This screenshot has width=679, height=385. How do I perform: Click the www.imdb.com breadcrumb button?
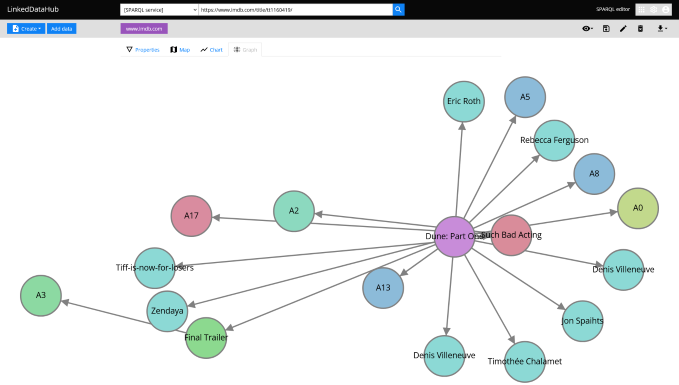(x=144, y=29)
